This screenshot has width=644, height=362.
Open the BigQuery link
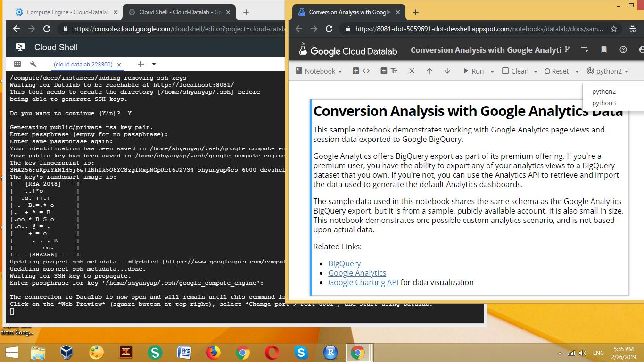coord(345,263)
